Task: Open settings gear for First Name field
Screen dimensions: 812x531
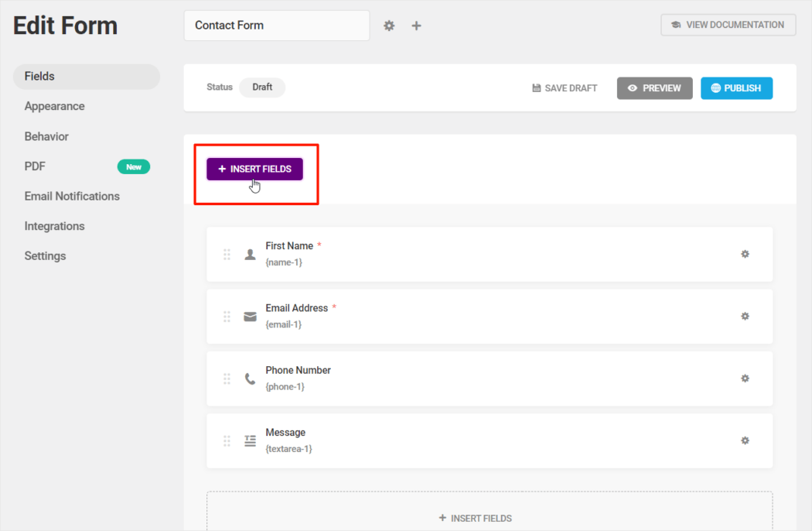Action: pos(745,254)
